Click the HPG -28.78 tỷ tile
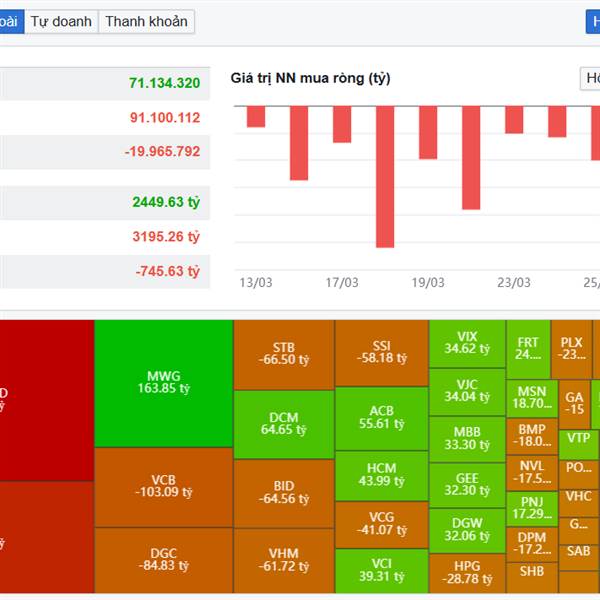 point(467,573)
